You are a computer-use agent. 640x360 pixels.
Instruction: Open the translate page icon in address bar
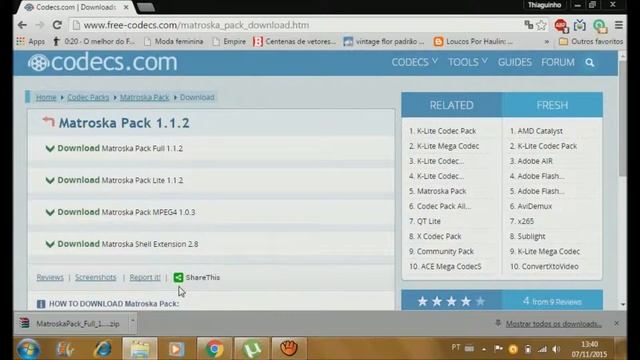pyautogui.click(x=529, y=25)
